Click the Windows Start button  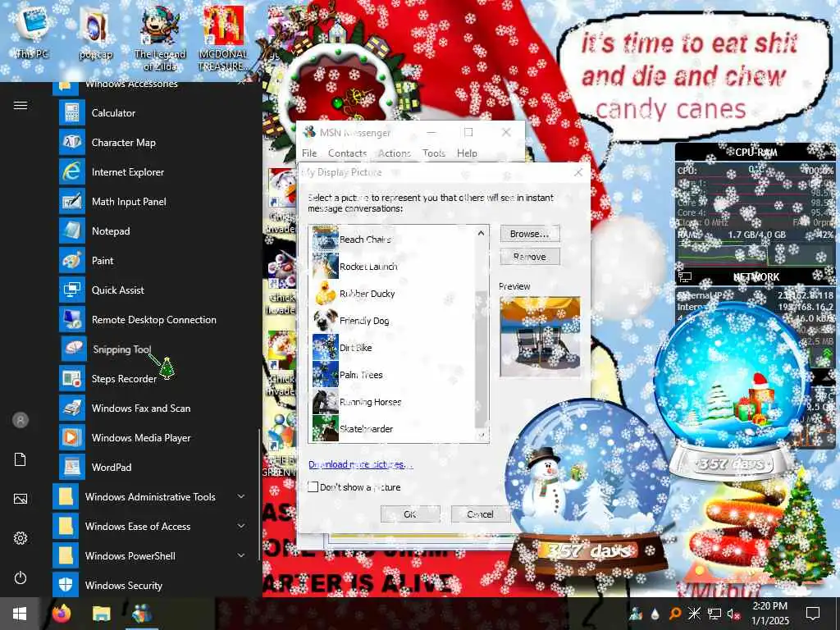click(x=20, y=614)
